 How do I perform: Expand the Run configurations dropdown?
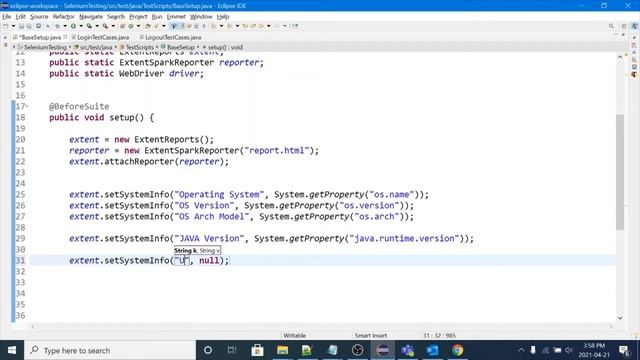click(81, 26)
